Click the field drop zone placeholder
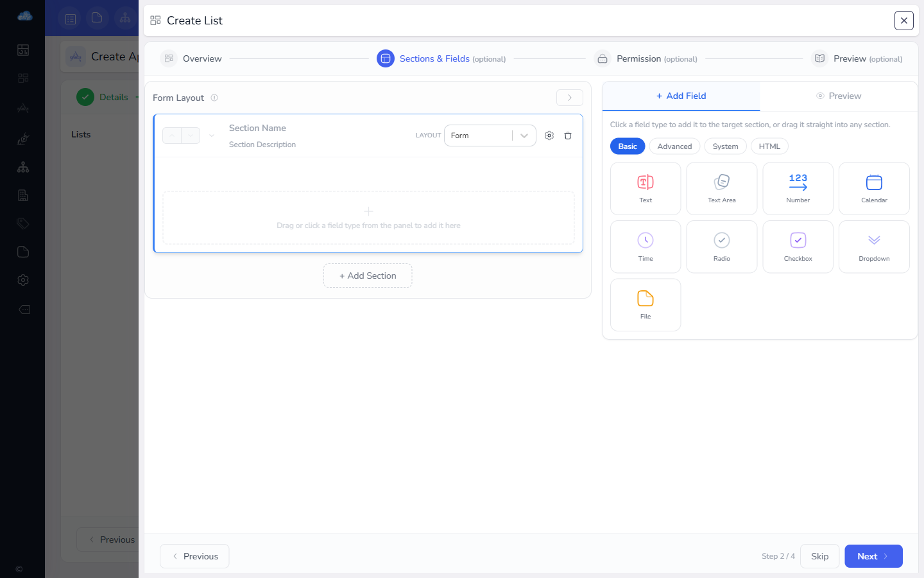This screenshot has height=578, width=924. 368,218
